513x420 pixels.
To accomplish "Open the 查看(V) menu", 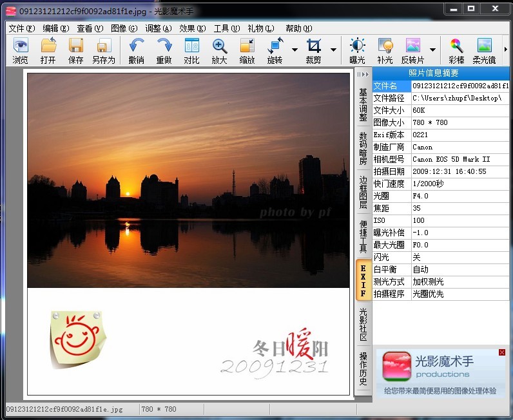I will point(90,28).
